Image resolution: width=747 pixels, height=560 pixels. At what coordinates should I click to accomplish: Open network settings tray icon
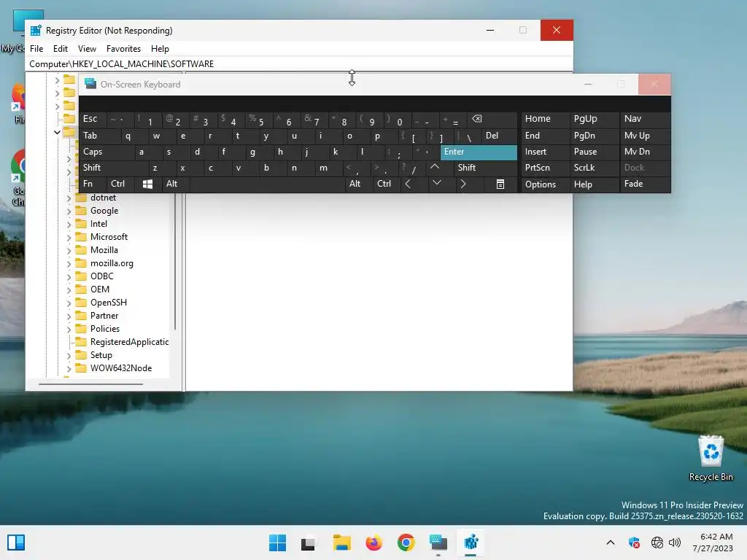click(657, 542)
